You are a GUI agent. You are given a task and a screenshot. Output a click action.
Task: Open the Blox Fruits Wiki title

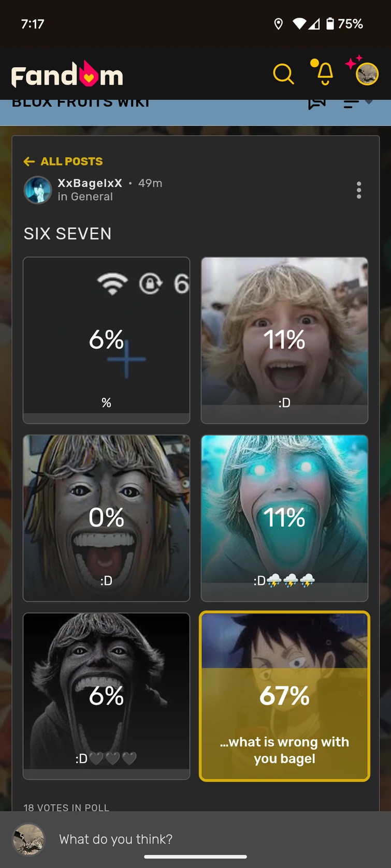click(81, 103)
